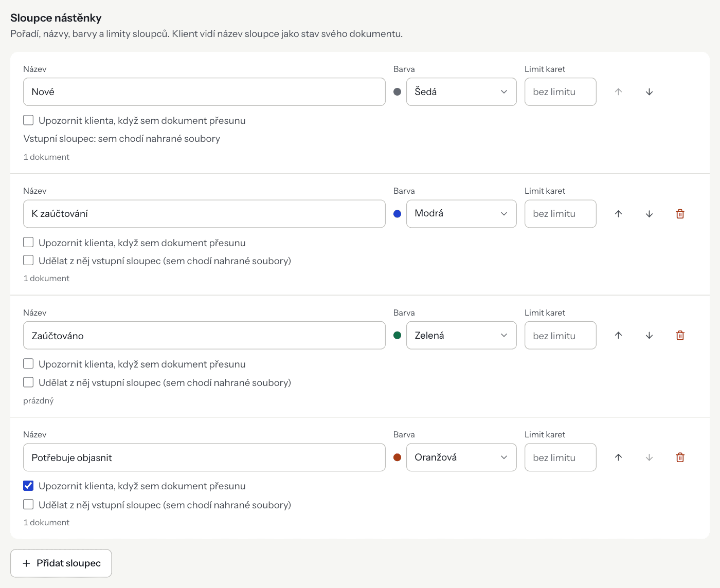
Task: Move the K zaúčtování column down
Action: [x=649, y=214]
